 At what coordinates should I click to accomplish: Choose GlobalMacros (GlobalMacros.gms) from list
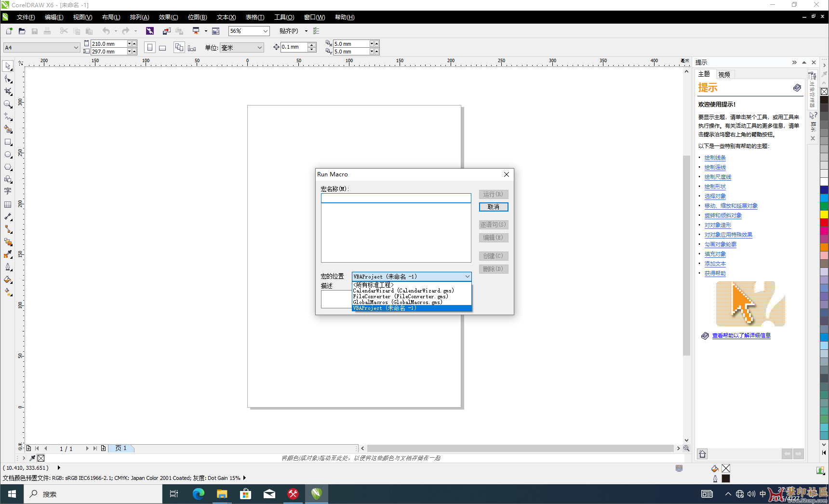pos(412,302)
